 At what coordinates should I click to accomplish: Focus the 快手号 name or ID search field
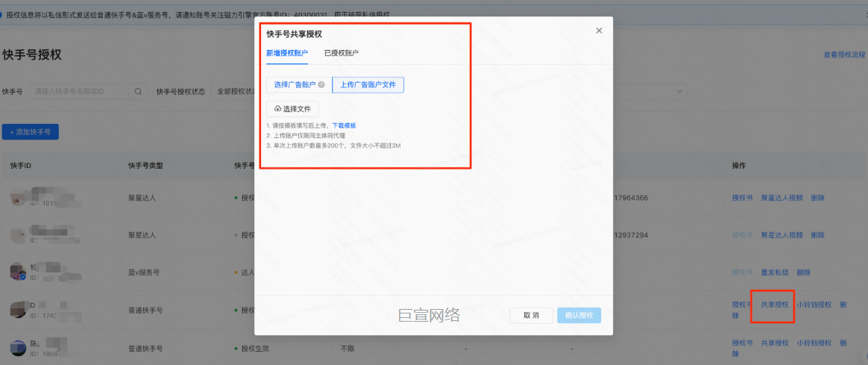78,91
